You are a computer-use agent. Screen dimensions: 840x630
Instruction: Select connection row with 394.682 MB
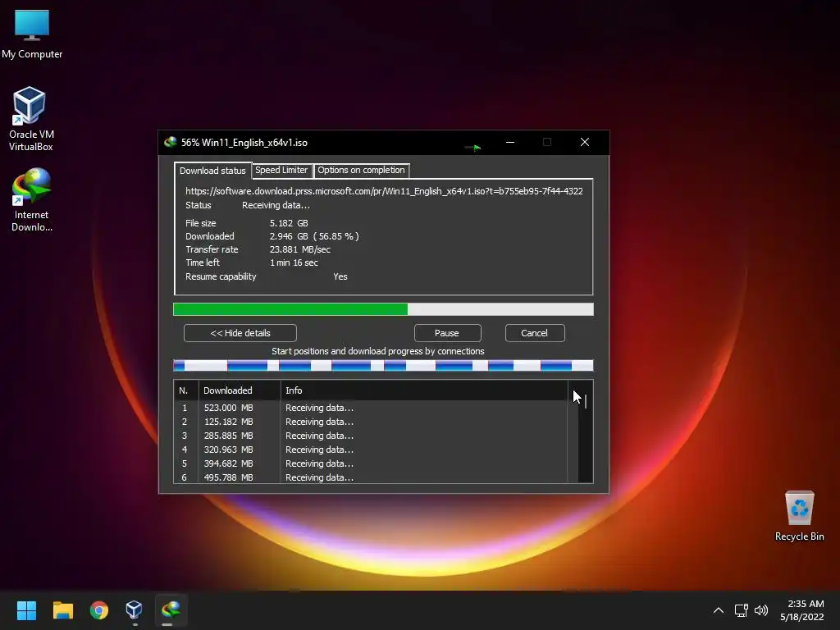click(371, 463)
